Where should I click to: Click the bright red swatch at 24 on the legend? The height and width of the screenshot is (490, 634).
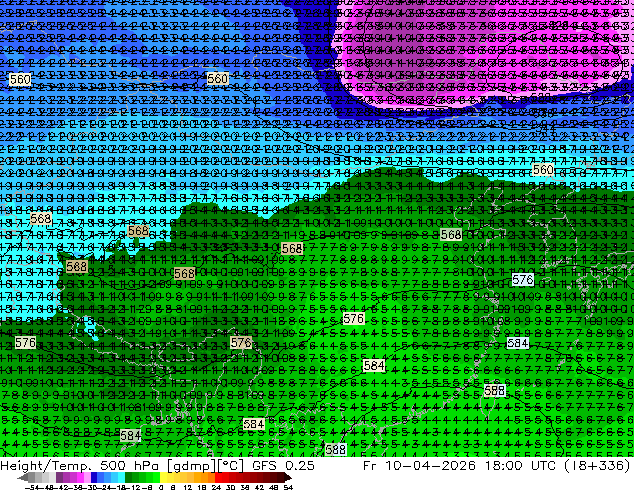coord(218,477)
